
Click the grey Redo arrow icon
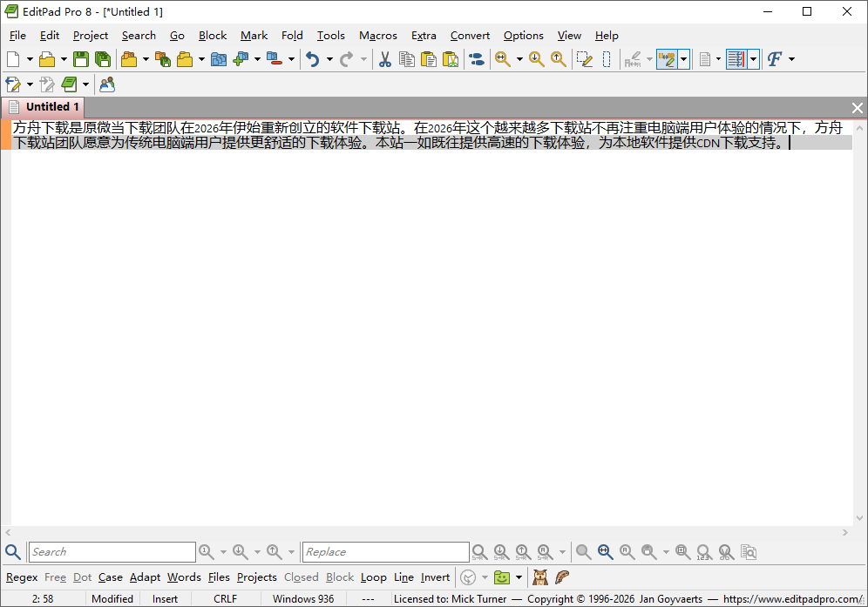[347, 59]
